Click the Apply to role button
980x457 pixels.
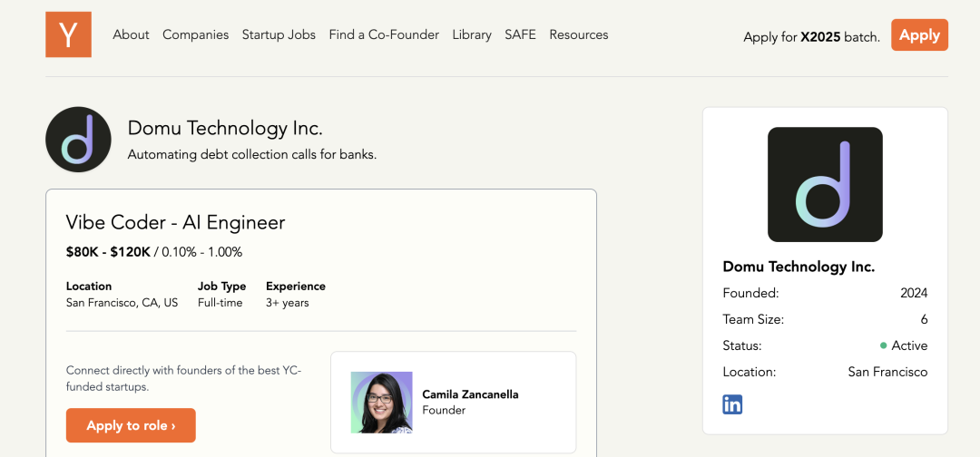tap(131, 426)
